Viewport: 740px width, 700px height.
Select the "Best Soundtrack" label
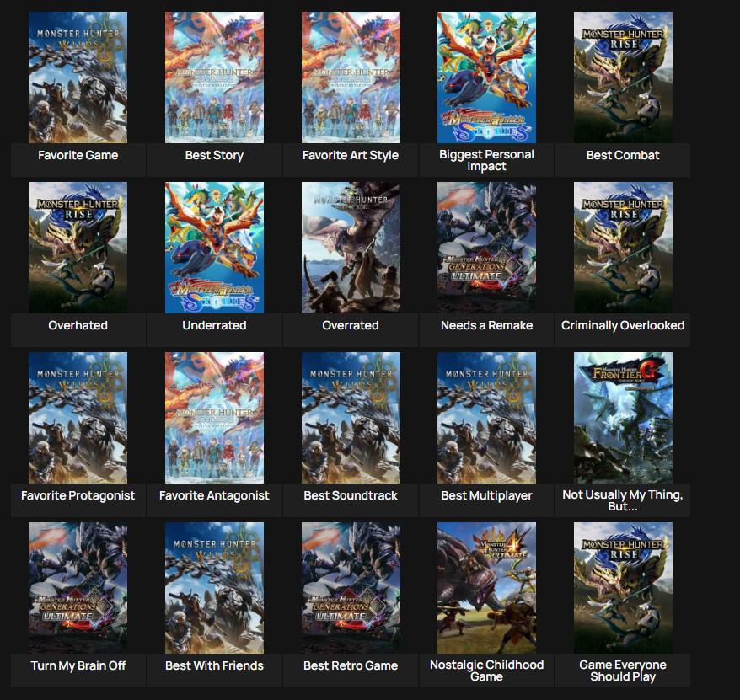(351, 496)
